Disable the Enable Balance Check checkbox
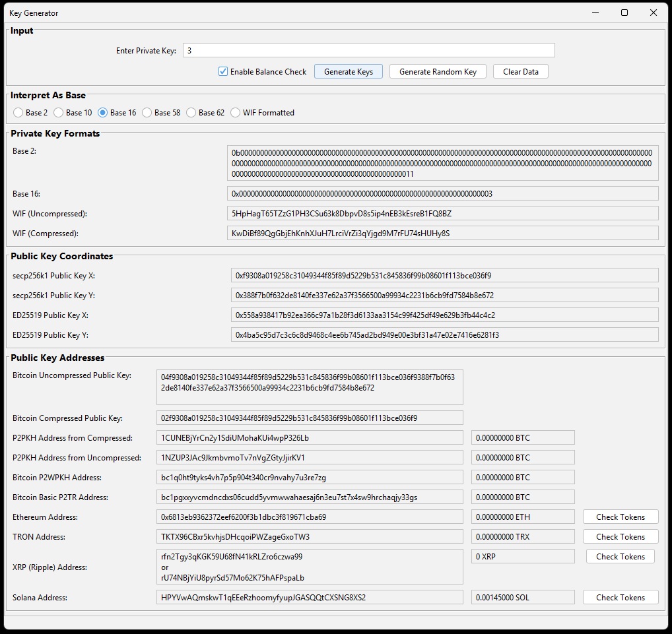 tap(222, 71)
